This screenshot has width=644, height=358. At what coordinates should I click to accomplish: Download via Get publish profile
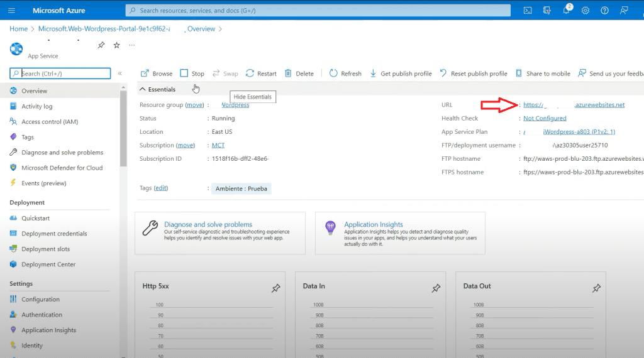click(x=401, y=73)
